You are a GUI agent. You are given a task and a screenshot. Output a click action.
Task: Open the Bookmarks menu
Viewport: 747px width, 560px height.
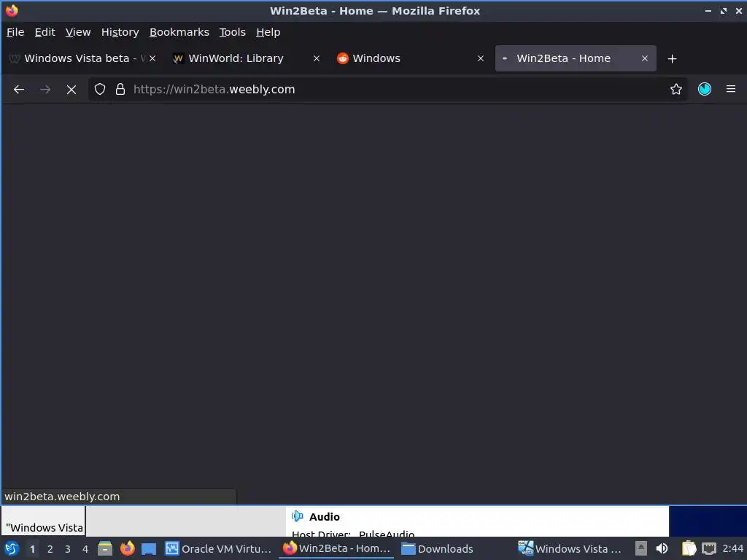[179, 32]
